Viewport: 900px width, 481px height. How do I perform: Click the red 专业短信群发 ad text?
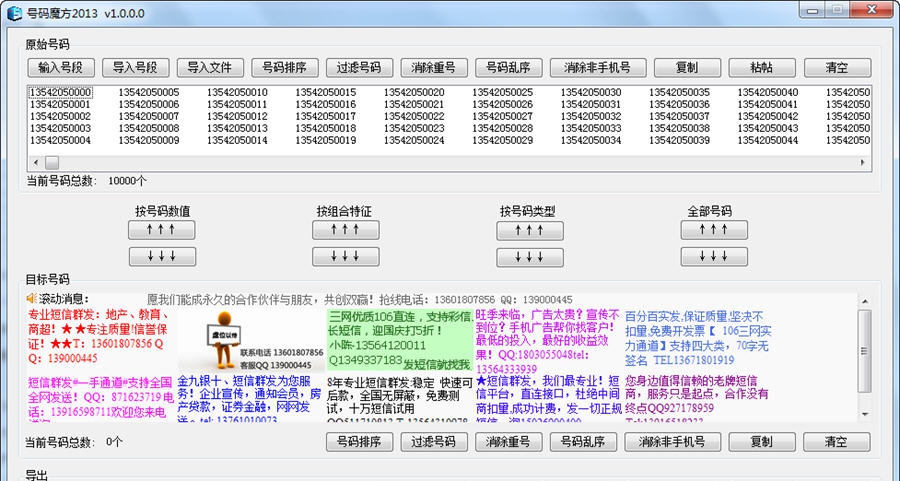pos(99,337)
